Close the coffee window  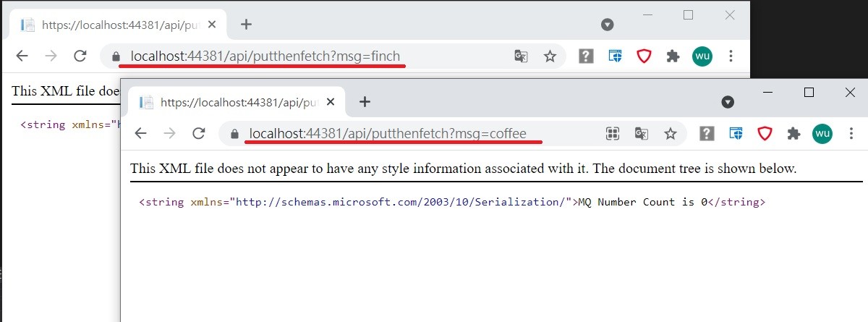(851, 92)
